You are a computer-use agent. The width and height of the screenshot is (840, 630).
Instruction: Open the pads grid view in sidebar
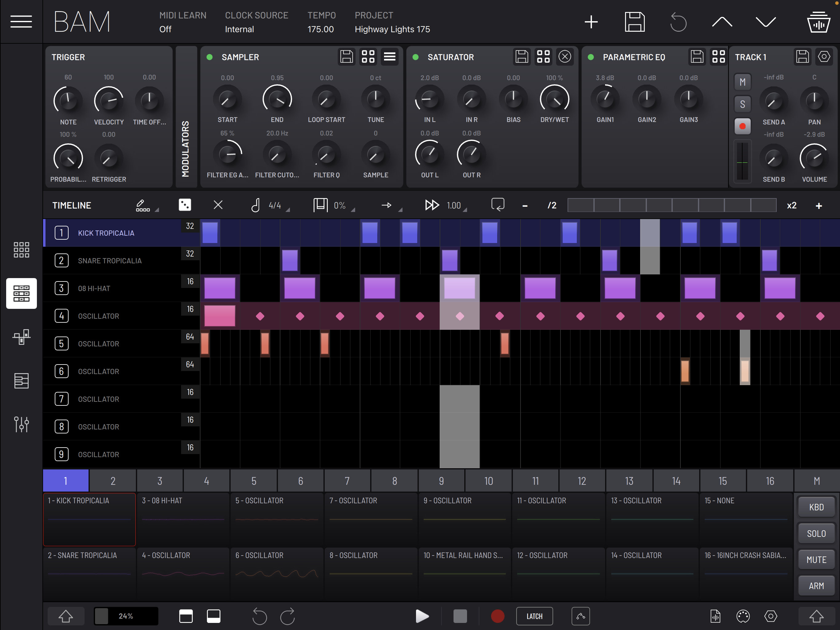pyautogui.click(x=21, y=250)
